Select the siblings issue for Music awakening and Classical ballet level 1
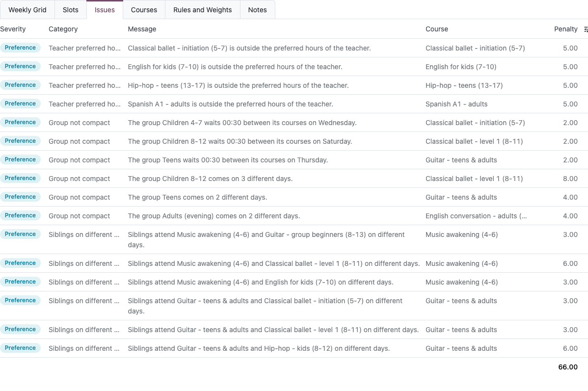The width and height of the screenshot is (588, 391). pyautogui.click(x=274, y=263)
